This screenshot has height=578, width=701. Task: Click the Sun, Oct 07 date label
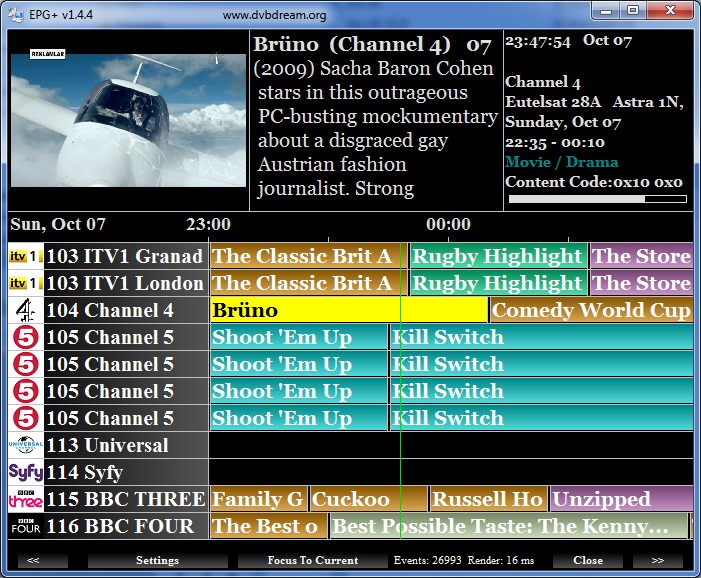(58, 224)
